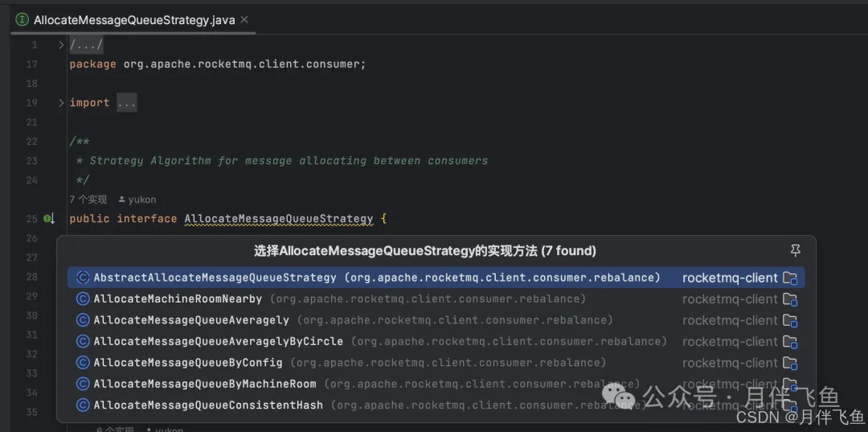The width and height of the screenshot is (868, 432).
Task: Click the module folder icon in the AllocateMessageQueueAveragely row
Action: [x=790, y=320]
